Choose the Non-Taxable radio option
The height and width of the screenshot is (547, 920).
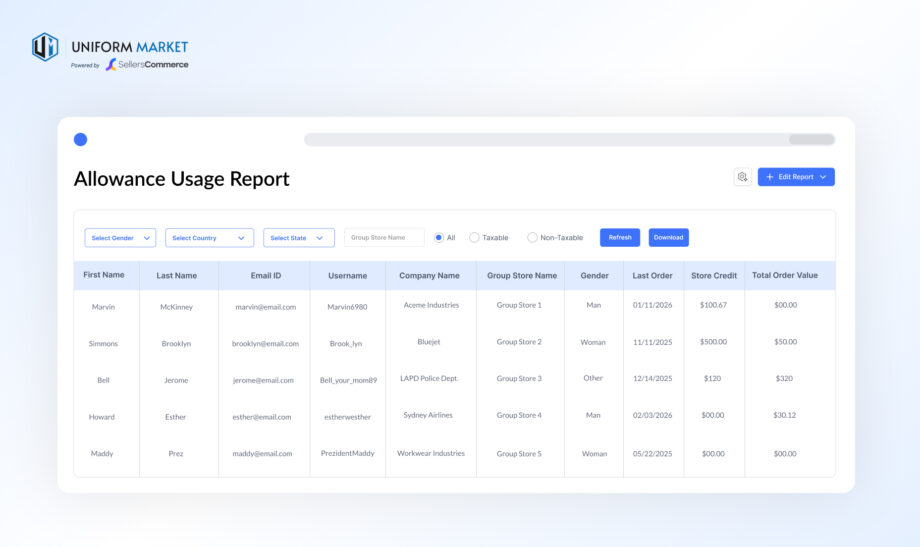[532, 238]
